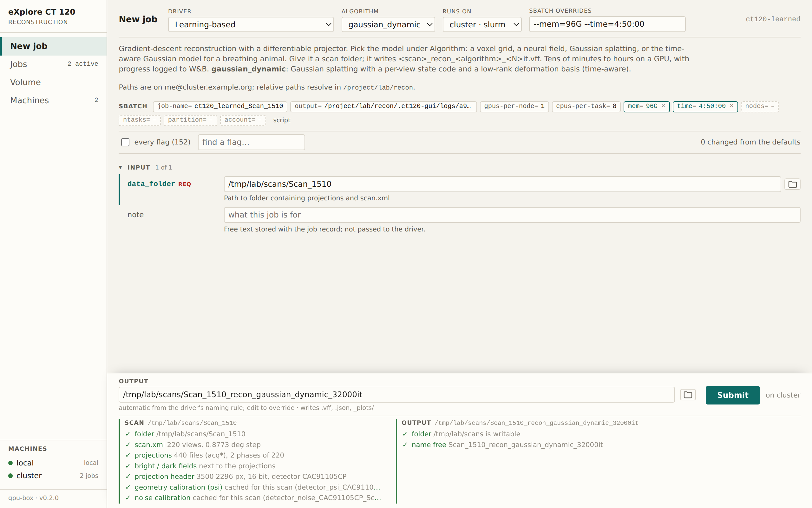Open the Volume page
The height and width of the screenshot is (508, 812).
53,82
